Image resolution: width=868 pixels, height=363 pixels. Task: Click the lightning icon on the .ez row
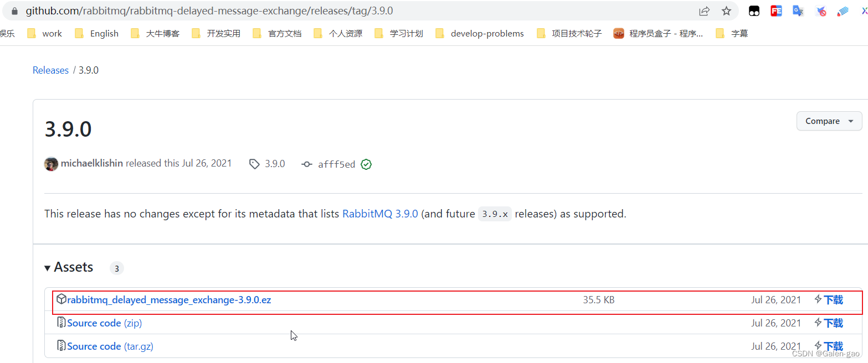[x=818, y=299]
